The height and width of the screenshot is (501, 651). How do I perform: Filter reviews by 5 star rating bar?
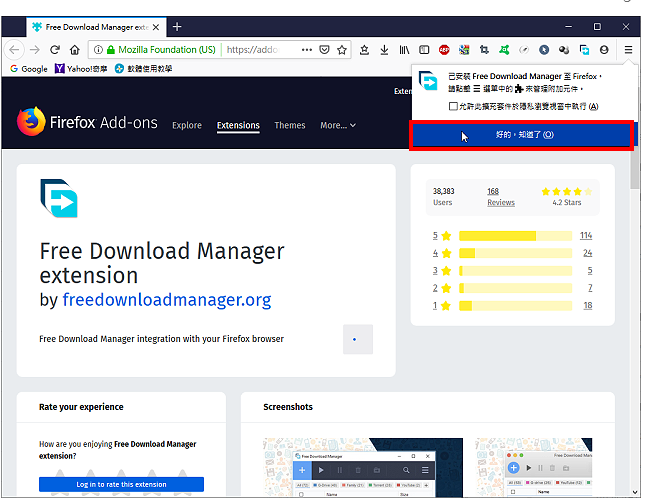coord(515,236)
